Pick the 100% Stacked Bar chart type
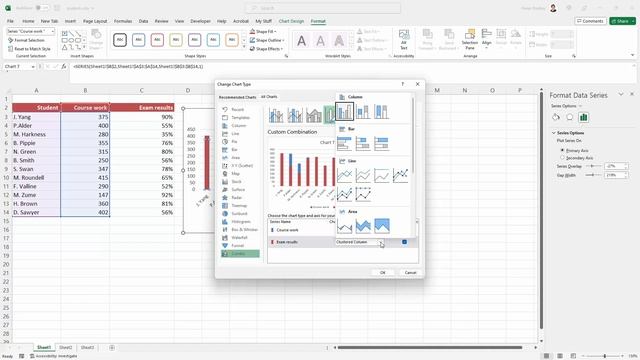640x360 pixels. pyautogui.click(x=381, y=143)
